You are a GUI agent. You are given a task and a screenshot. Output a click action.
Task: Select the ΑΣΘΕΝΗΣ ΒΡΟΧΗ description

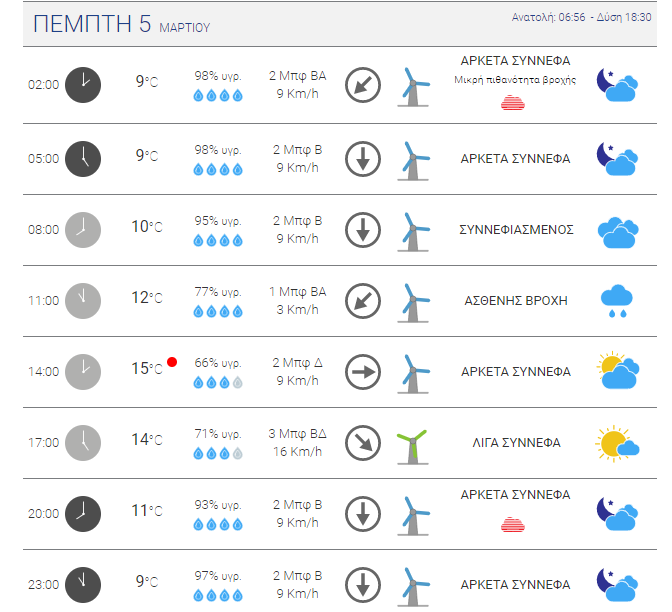click(x=516, y=301)
